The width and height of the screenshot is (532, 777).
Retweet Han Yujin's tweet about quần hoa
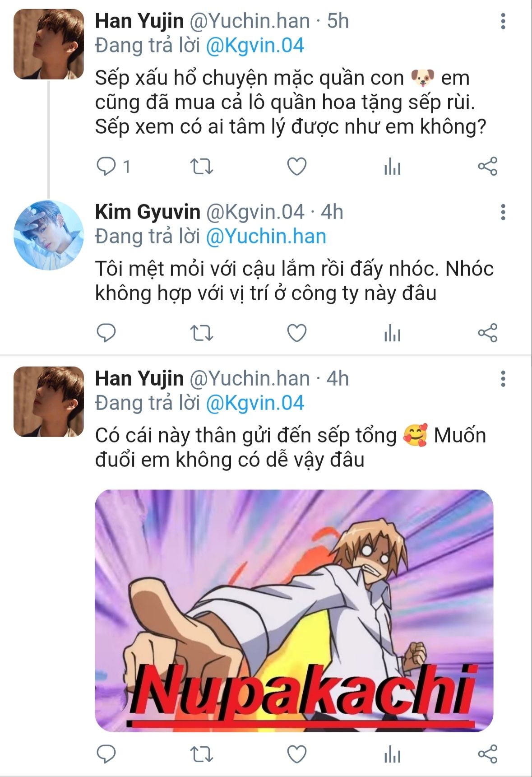(201, 167)
